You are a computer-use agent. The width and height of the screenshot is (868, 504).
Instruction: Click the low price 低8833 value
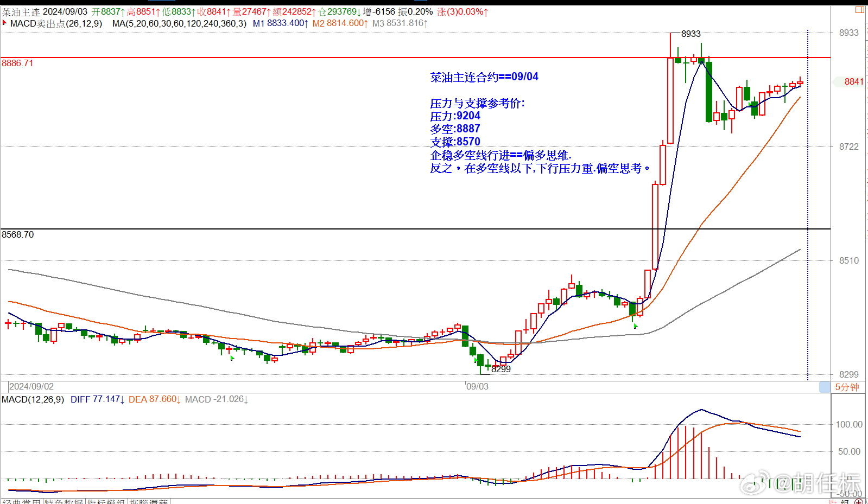(x=179, y=11)
